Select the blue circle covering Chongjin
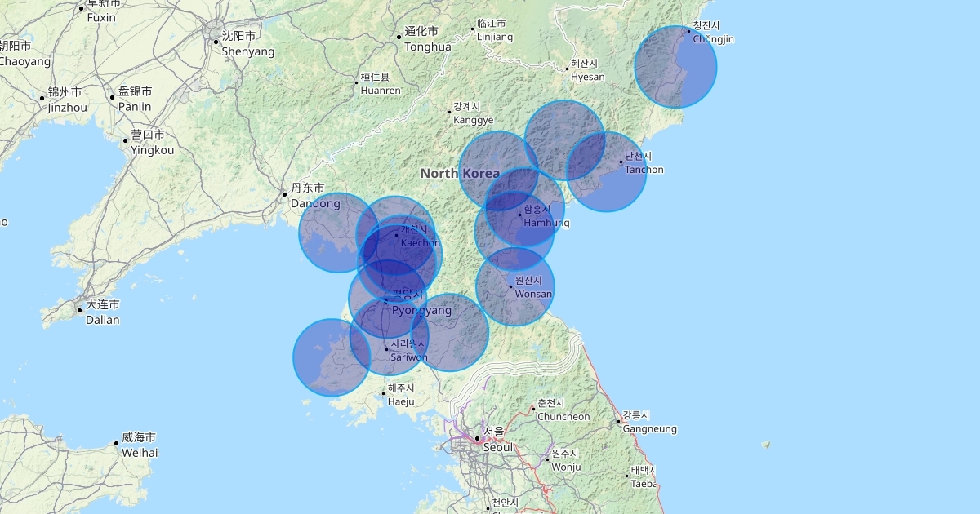This screenshot has width=980, height=514. (675, 67)
